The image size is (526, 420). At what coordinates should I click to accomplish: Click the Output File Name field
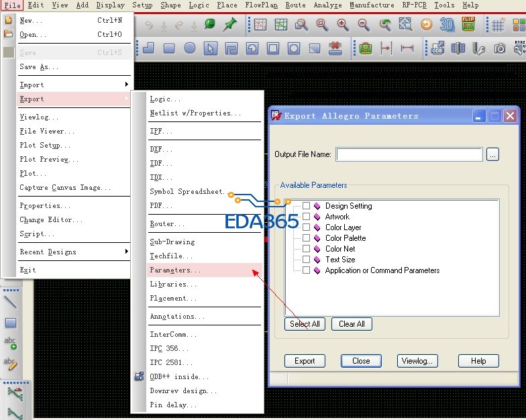pyautogui.click(x=409, y=154)
